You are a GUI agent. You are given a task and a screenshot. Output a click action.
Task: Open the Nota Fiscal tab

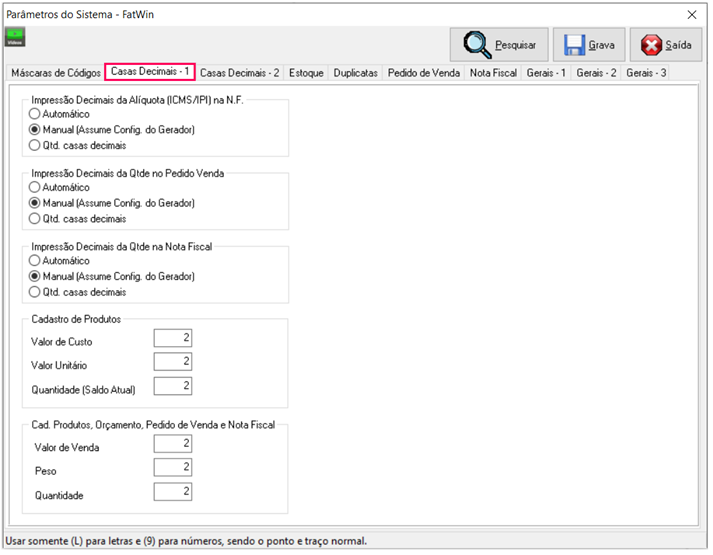[493, 73]
